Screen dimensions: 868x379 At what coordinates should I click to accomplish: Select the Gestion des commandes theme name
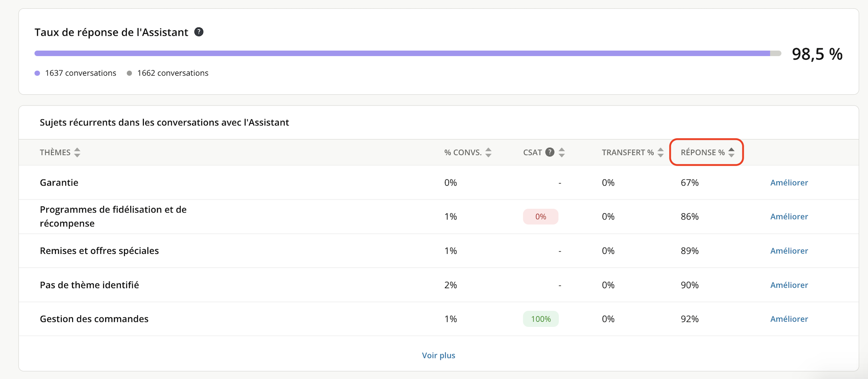(x=94, y=319)
